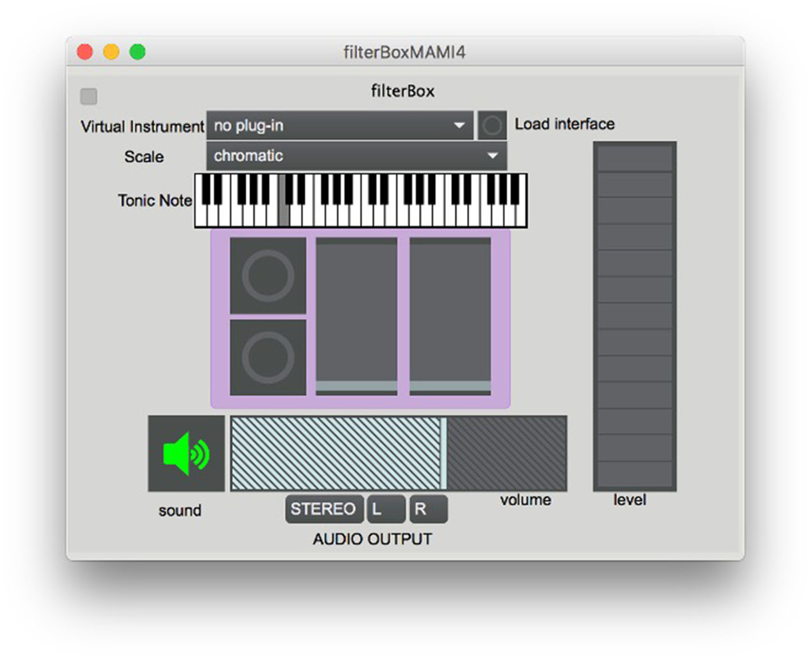
Task: Mute sound with green speaker icon
Action: coord(186,453)
